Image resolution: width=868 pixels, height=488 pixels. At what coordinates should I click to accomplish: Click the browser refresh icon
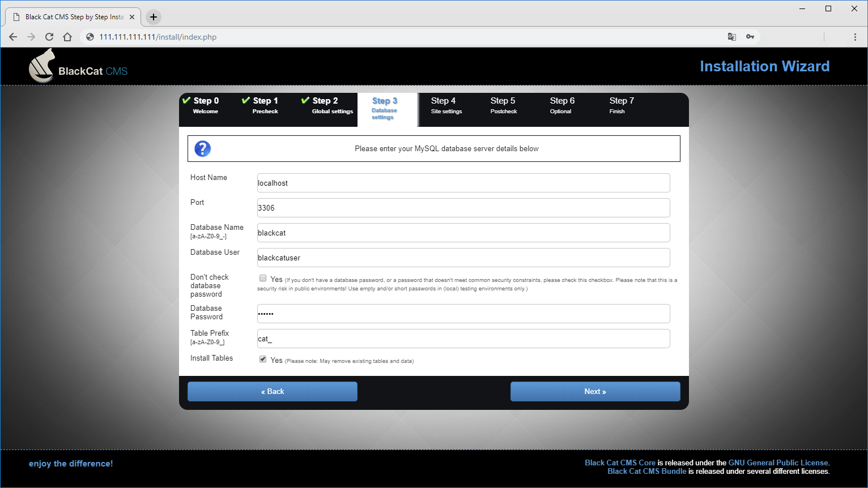click(x=49, y=37)
